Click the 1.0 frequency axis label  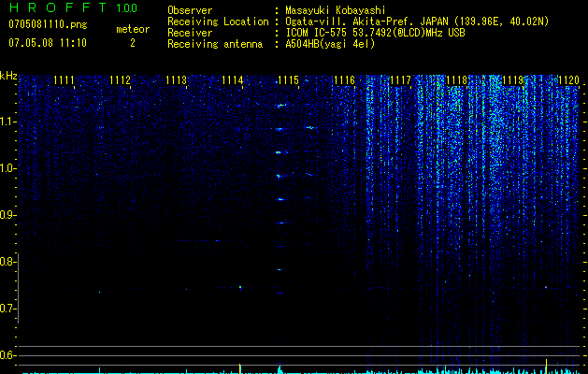7,168
